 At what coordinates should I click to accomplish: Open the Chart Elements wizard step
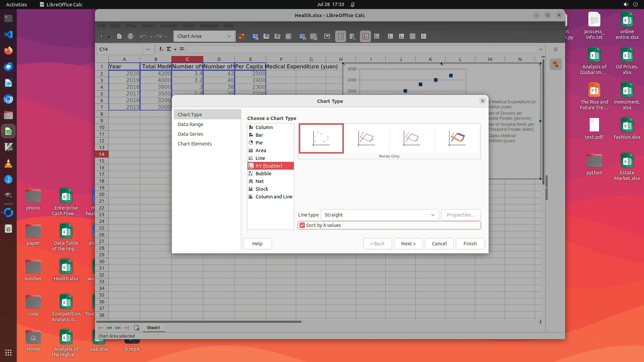[x=195, y=144]
